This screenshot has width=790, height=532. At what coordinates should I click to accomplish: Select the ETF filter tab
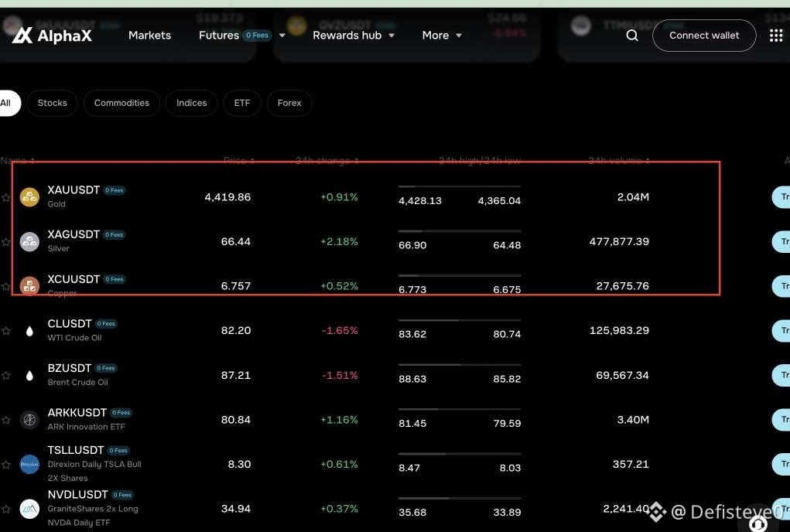(x=242, y=103)
